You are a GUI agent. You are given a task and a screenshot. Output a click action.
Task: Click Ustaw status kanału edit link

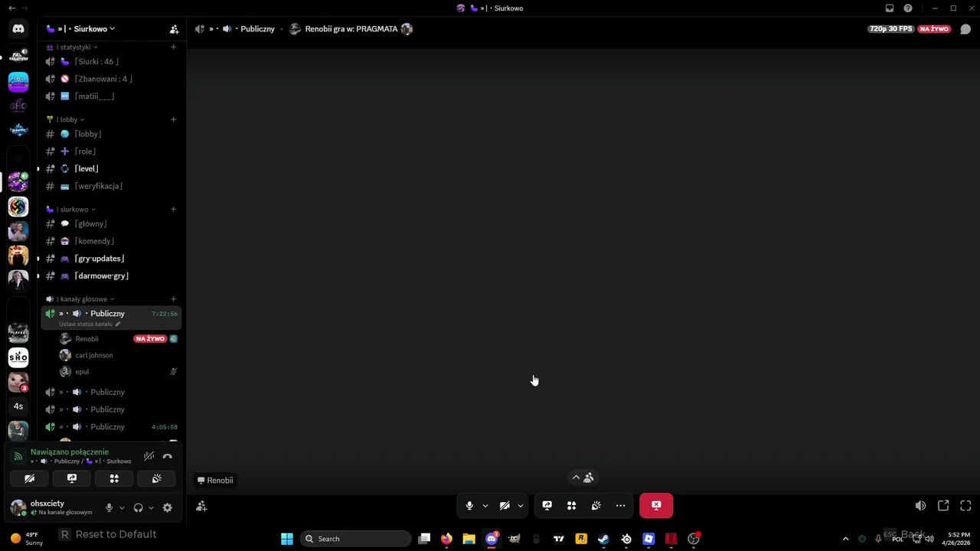click(90, 324)
